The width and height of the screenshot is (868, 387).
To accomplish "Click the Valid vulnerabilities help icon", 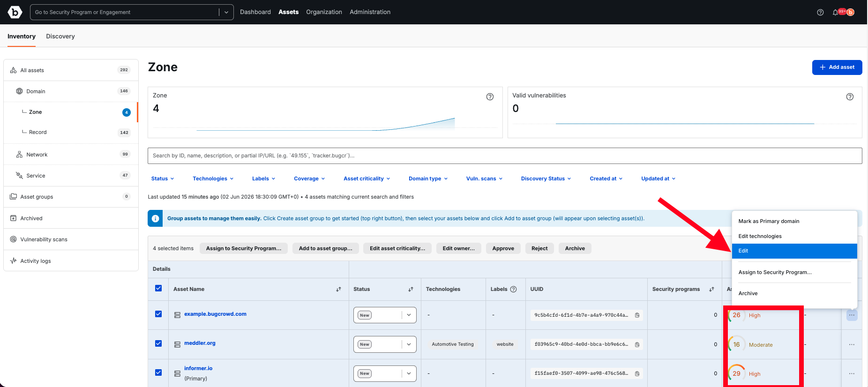I will (x=850, y=97).
